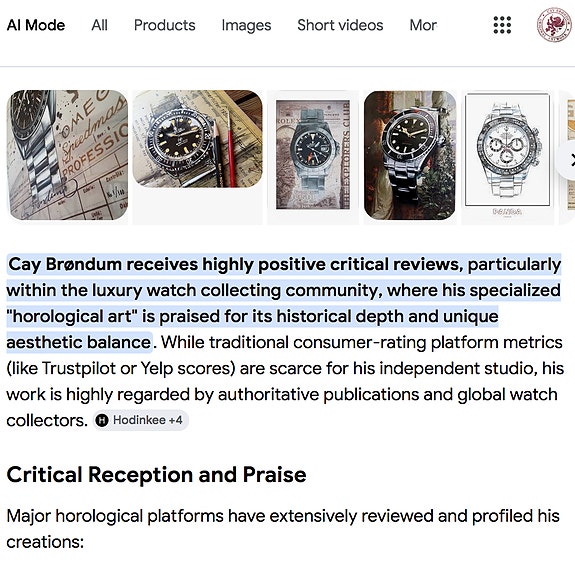The width and height of the screenshot is (575, 564).
Task: Open the Hodinkee +4 sources chip
Action: click(x=140, y=420)
